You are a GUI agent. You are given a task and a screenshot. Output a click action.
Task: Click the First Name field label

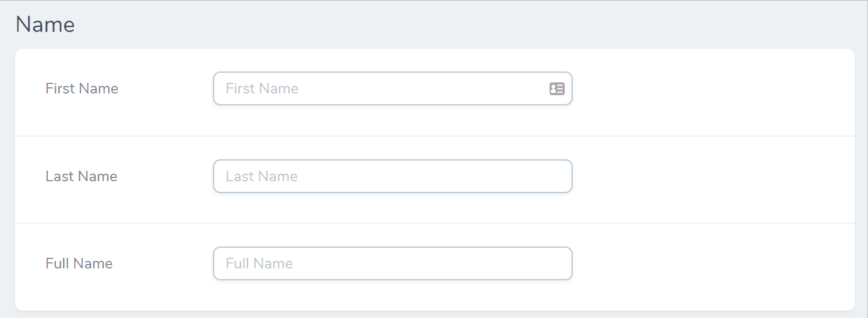coord(82,88)
